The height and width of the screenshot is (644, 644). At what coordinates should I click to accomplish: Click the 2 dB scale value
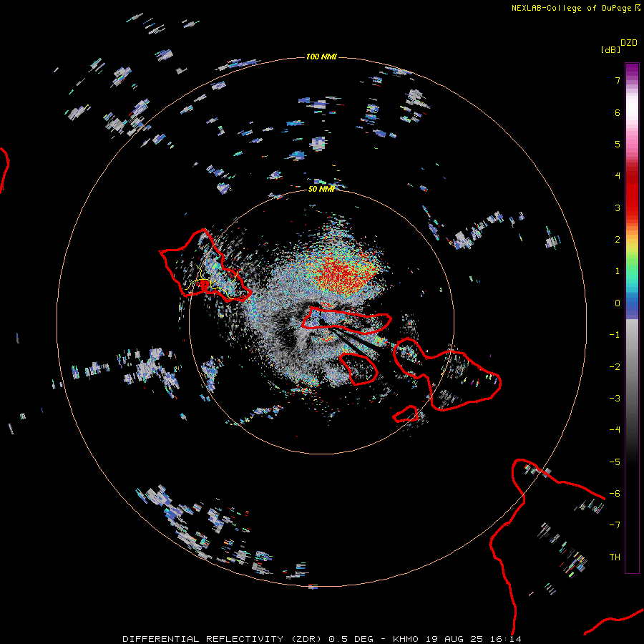[618, 240]
